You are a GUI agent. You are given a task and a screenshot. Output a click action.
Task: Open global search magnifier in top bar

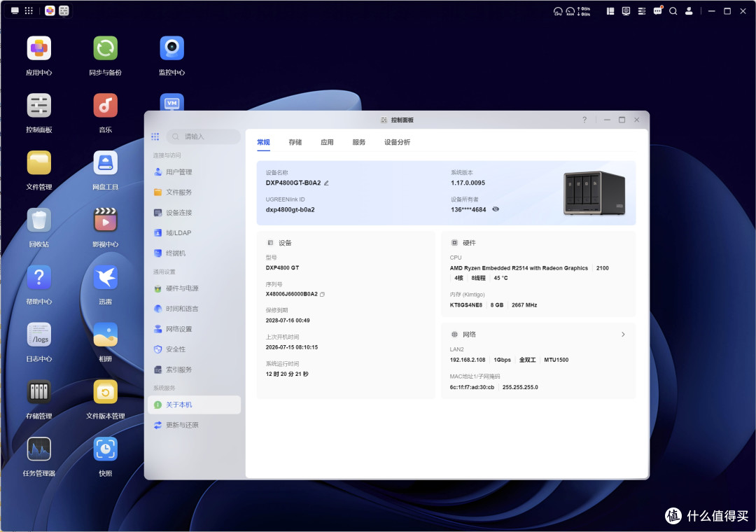(673, 11)
